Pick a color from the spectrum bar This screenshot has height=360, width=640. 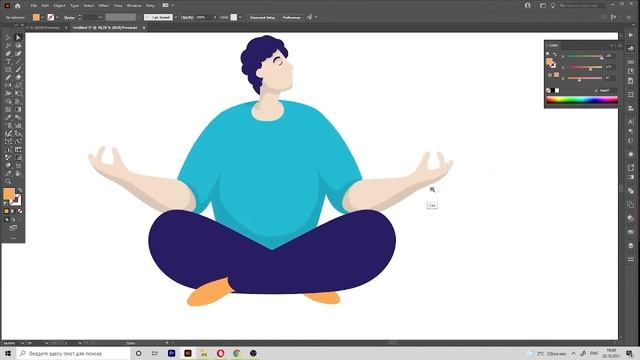pos(582,100)
